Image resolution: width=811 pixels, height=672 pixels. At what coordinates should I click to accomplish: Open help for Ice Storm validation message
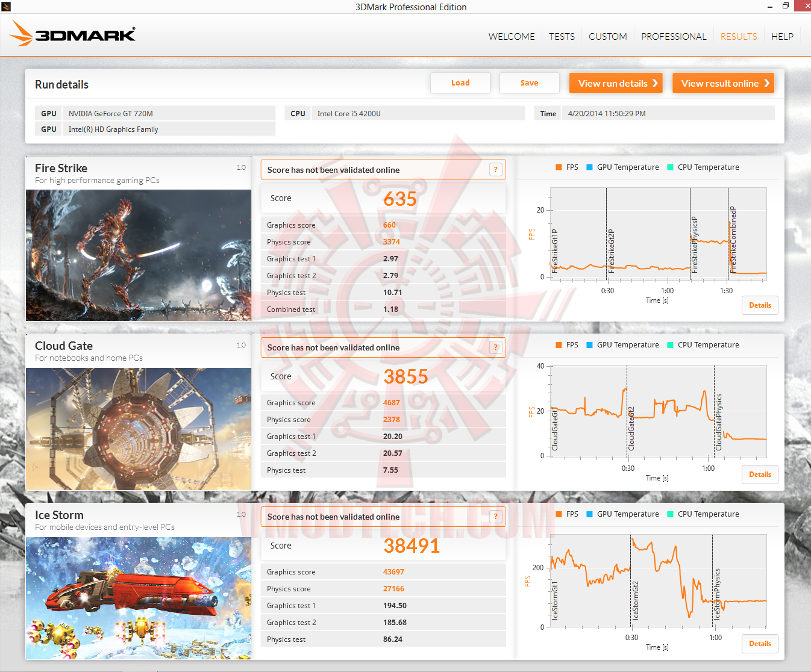coord(496,517)
